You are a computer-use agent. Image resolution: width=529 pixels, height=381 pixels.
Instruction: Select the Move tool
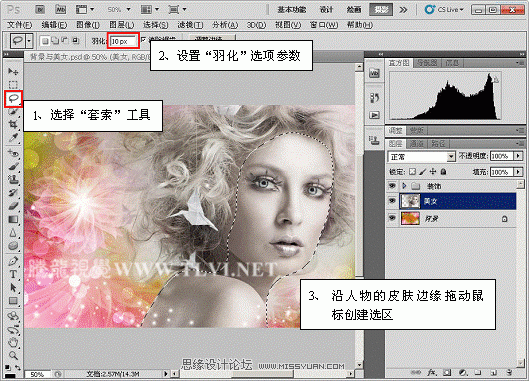point(13,71)
